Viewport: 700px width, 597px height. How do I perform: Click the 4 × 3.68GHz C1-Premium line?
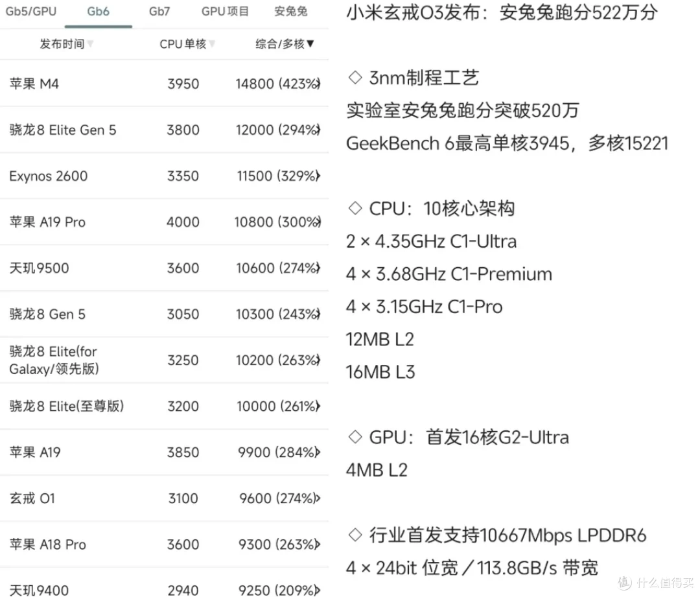coord(449,274)
